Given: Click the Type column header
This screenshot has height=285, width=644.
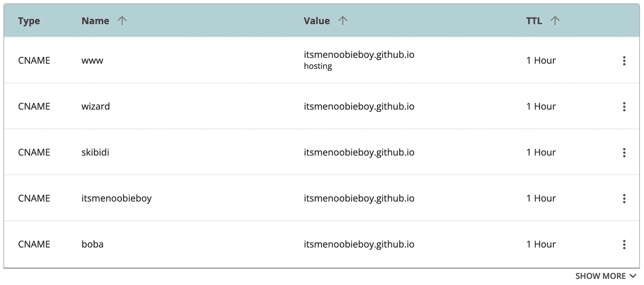Looking at the screenshot, I should pyautogui.click(x=29, y=21).
